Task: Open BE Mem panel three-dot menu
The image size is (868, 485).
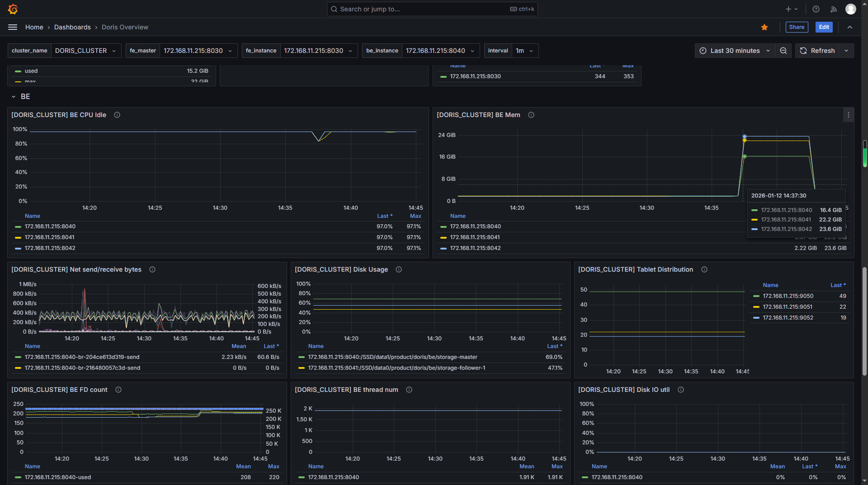Action: tap(848, 115)
